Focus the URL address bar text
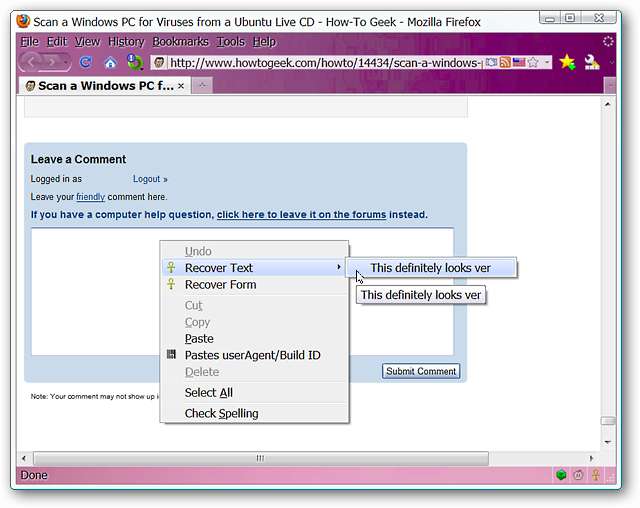 (x=325, y=63)
